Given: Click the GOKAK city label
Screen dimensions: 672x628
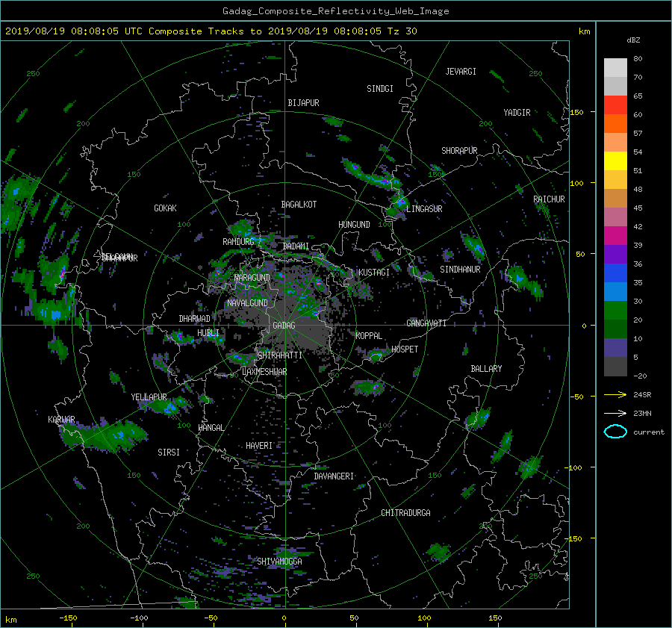Looking at the screenshot, I should point(165,208).
